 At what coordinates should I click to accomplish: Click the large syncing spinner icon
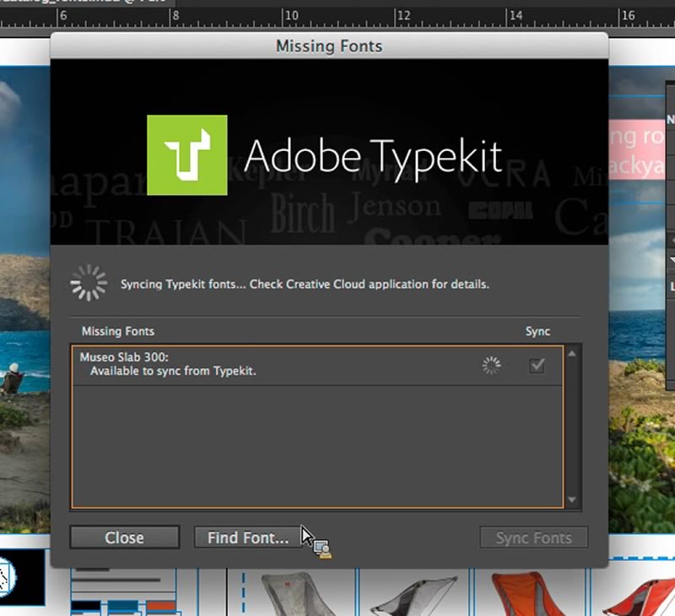pyautogui.click(x=89, y=283)
